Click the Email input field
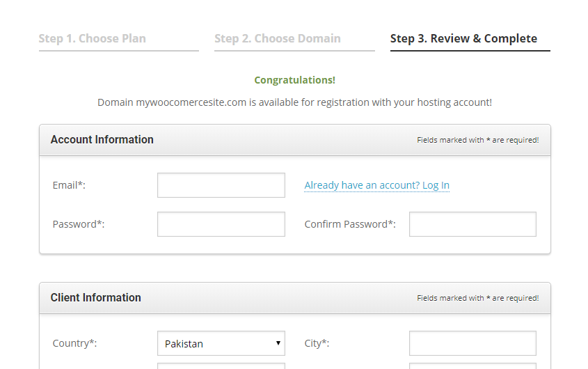The height and width of the screenshot is (369, 588). pyautogui.click(x=221, y=185)
